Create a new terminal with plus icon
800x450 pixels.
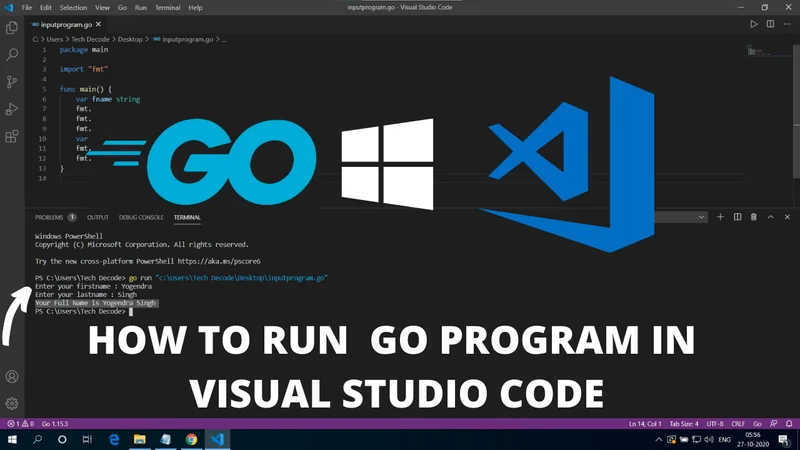point(720,217)
